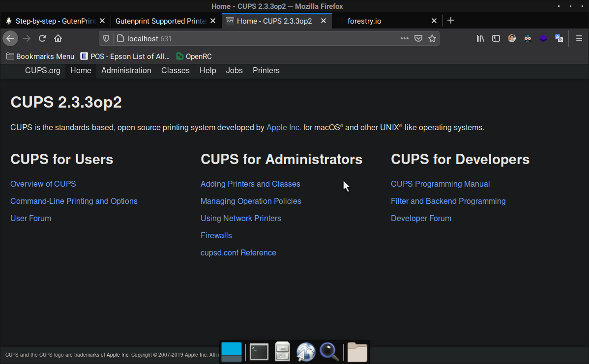Open the Firefox hamburger menu

(579, 38)
